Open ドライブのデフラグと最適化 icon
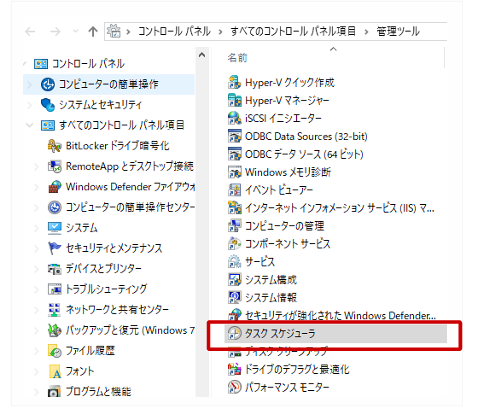 pos(234,369)
